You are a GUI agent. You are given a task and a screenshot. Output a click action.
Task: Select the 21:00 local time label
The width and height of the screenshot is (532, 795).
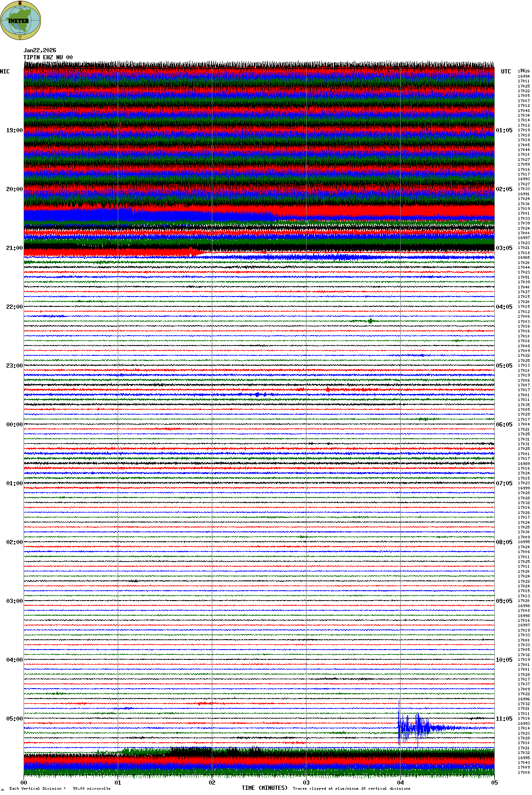point(14,248)
